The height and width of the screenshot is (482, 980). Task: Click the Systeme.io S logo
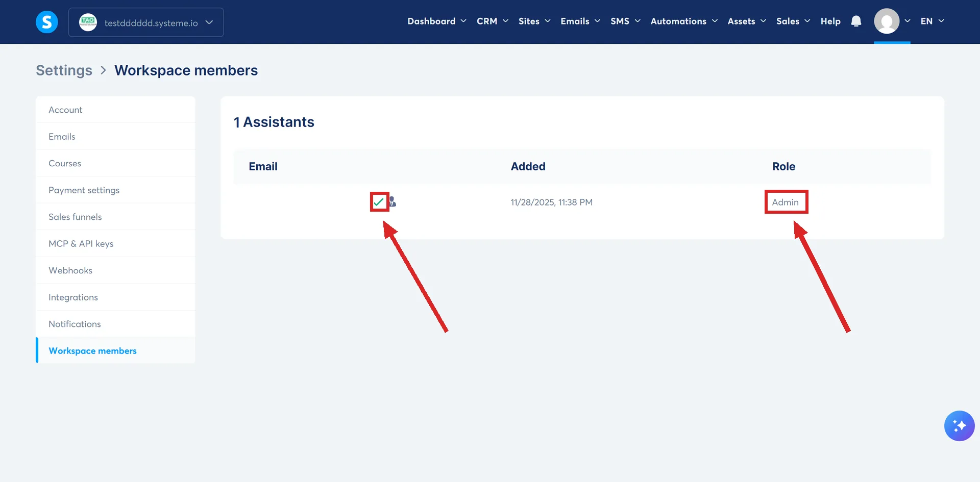[47, 22]
